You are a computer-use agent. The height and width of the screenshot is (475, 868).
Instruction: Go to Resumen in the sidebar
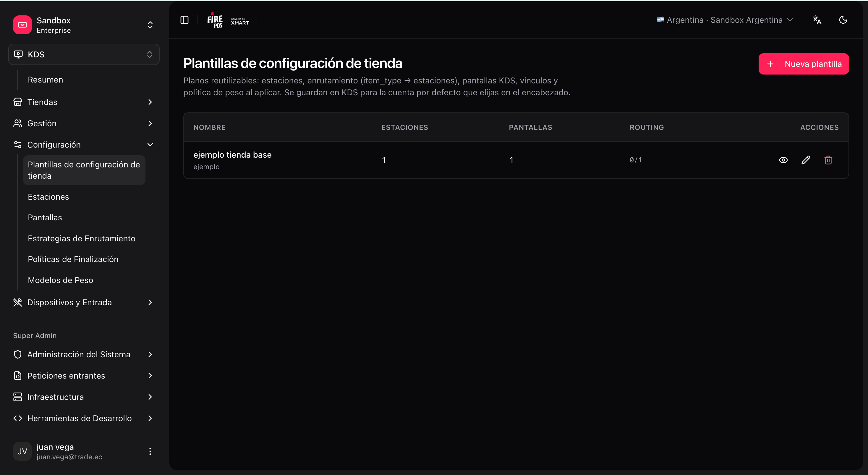pos(45,80)
